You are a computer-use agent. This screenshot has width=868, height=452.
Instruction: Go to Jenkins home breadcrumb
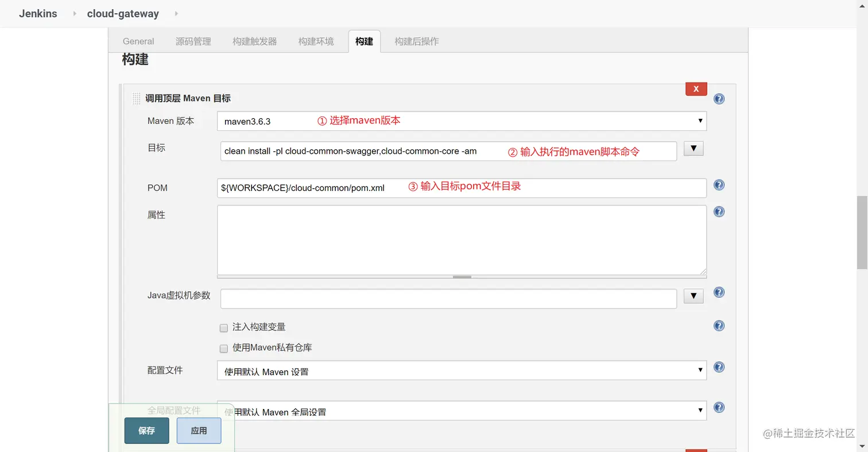click(x=38, y=14)
